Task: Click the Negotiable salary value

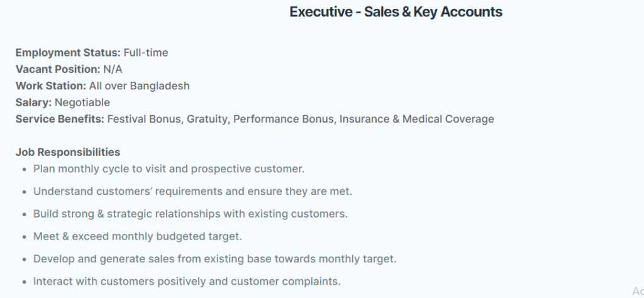Action: pyautogui.click(x=82, y=102)
